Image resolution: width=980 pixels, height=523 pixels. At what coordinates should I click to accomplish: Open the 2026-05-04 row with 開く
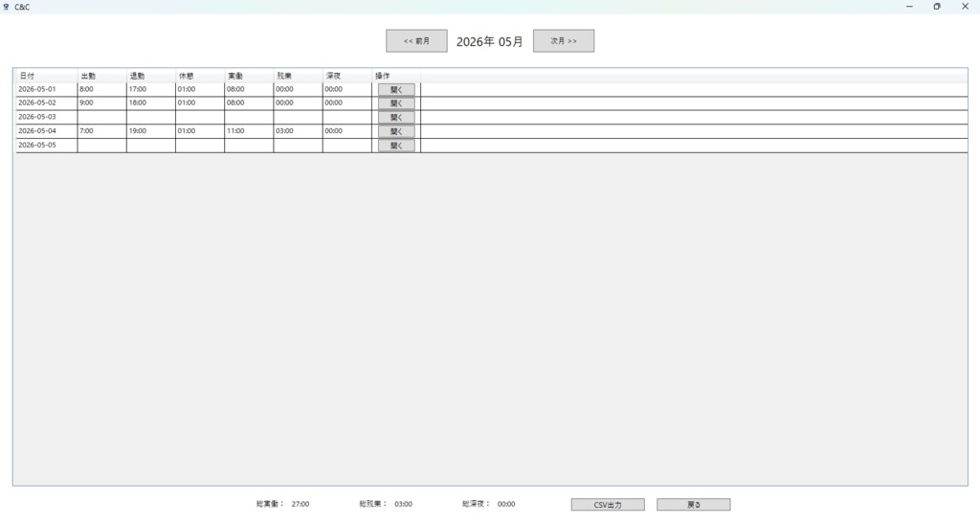(396, 131)
